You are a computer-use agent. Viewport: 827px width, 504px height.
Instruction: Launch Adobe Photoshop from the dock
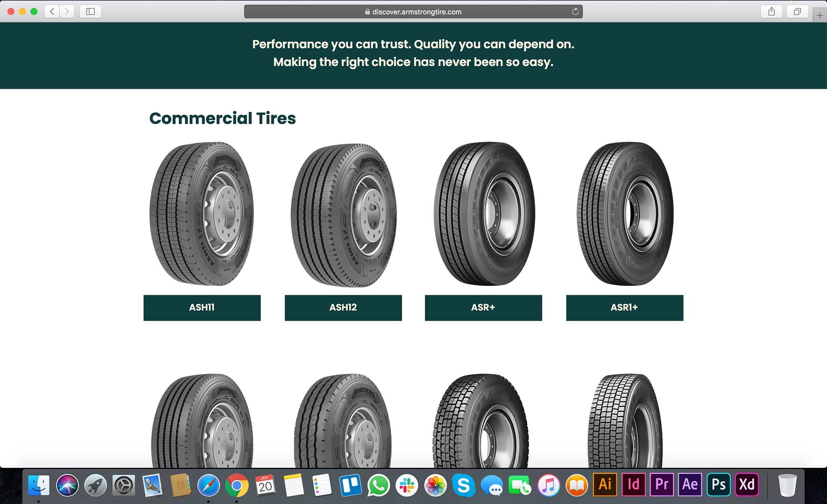coord(718,485)
